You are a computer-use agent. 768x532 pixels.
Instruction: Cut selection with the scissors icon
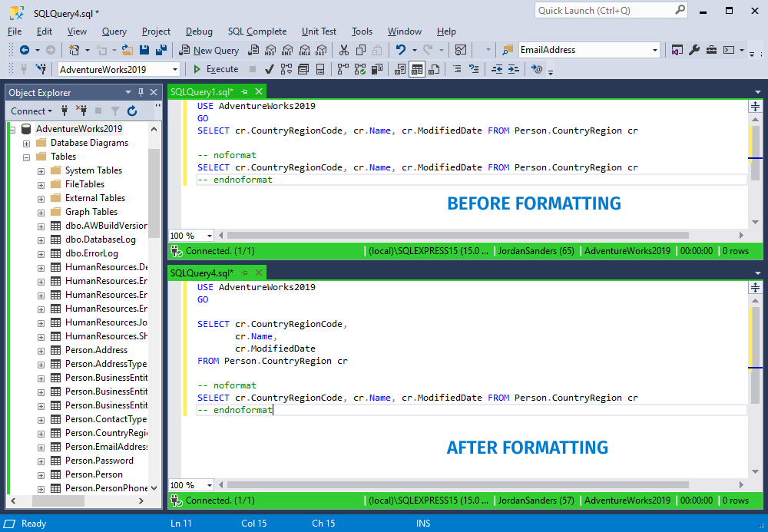click(x=344, y=50)
